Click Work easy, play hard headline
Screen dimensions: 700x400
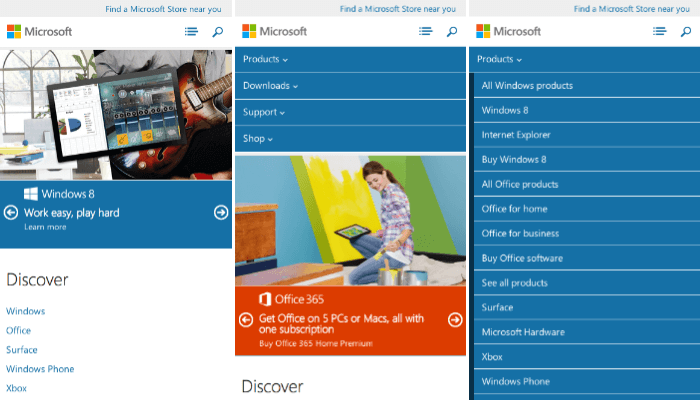(x=71, y=213)
